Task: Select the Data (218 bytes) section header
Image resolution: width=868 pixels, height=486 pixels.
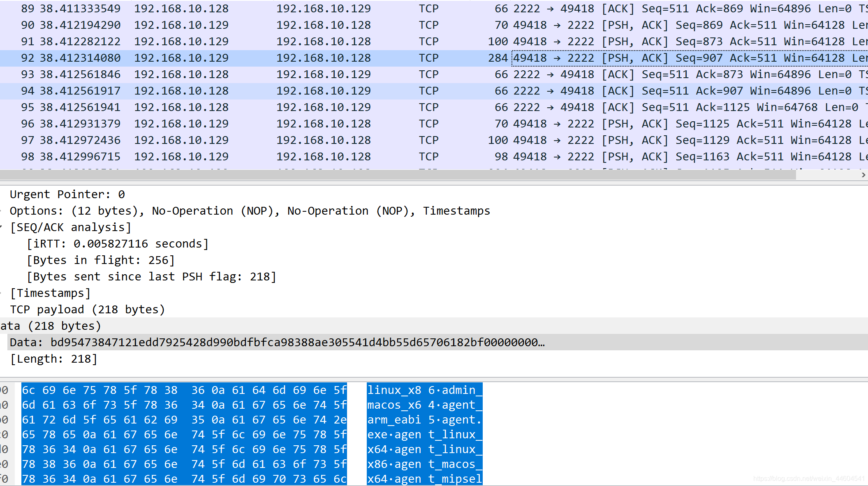Action: [51, 326]
